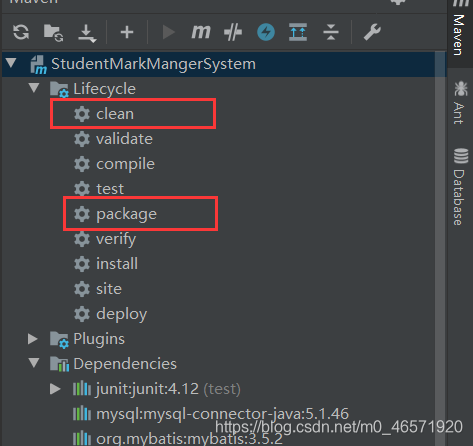Run Maven build play icon
Screen dimensions: 473x446
point(168,32)
